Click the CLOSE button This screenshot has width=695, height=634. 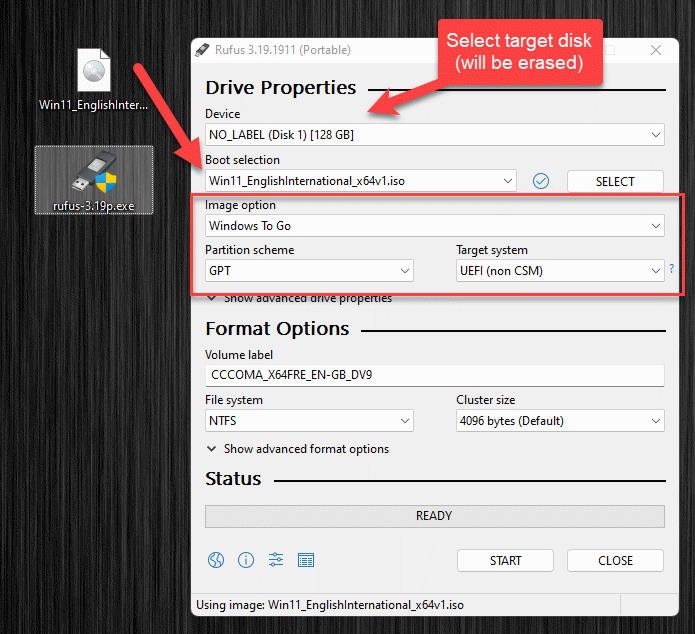[615, 560]
